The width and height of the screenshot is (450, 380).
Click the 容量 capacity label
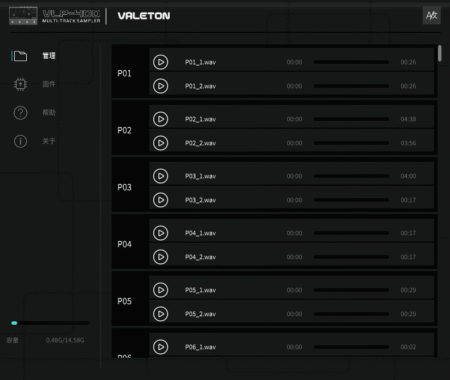[x=13, y=340]
